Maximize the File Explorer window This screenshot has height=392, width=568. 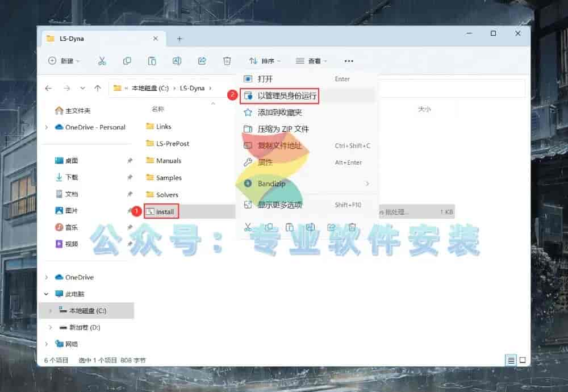(493, 34)
